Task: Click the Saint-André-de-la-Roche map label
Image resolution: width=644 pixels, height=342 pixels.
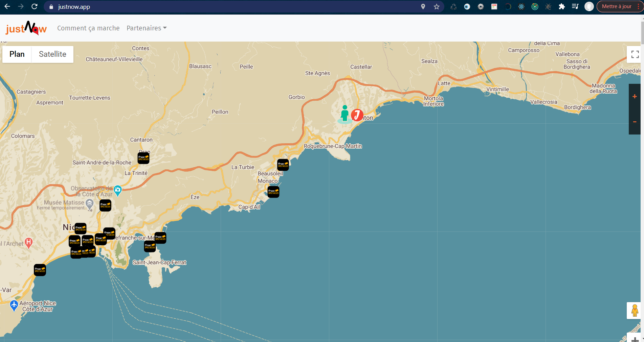Action: click(x=102, y=163)
